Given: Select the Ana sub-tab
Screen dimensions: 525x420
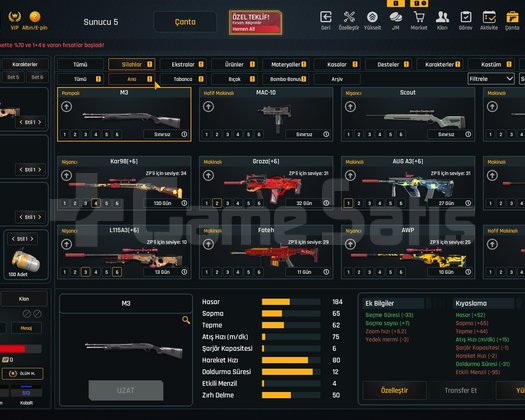Looking at the screenshot, I should (x=132, y=79).
